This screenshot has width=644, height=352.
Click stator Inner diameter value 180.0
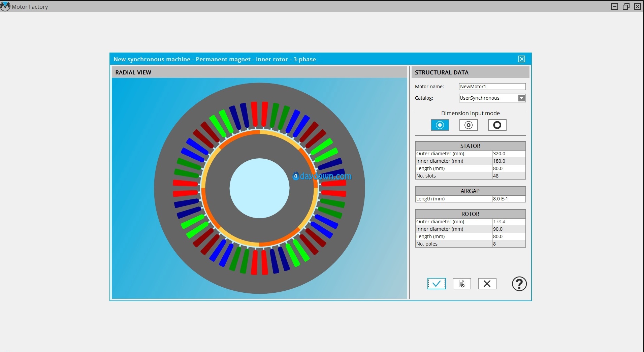pyautogui.click(x=509, y=161)
